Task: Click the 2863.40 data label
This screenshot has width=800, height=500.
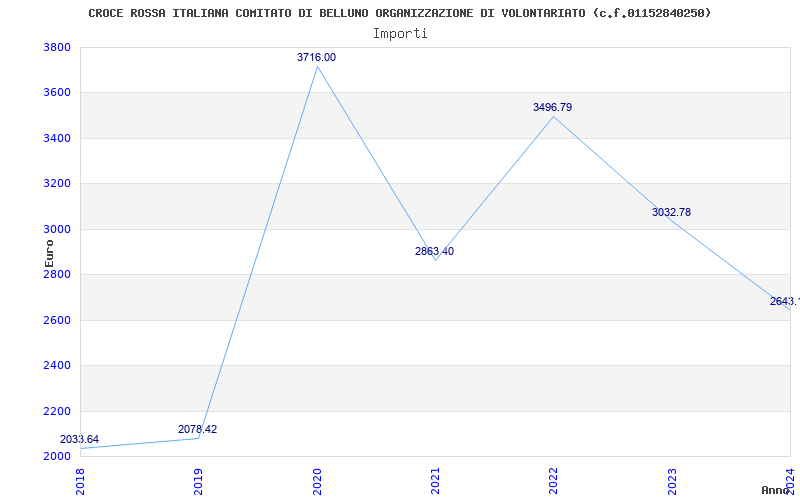Action: click(x=434, y=251)
